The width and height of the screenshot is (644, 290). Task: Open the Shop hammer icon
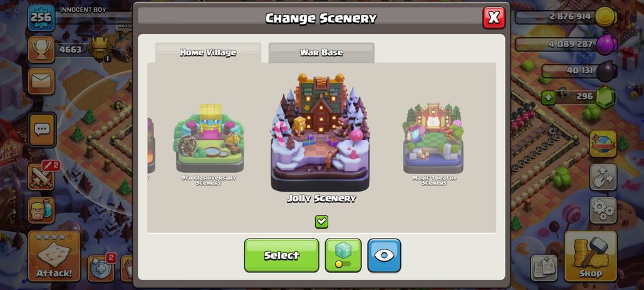click(x=591, y=256)
